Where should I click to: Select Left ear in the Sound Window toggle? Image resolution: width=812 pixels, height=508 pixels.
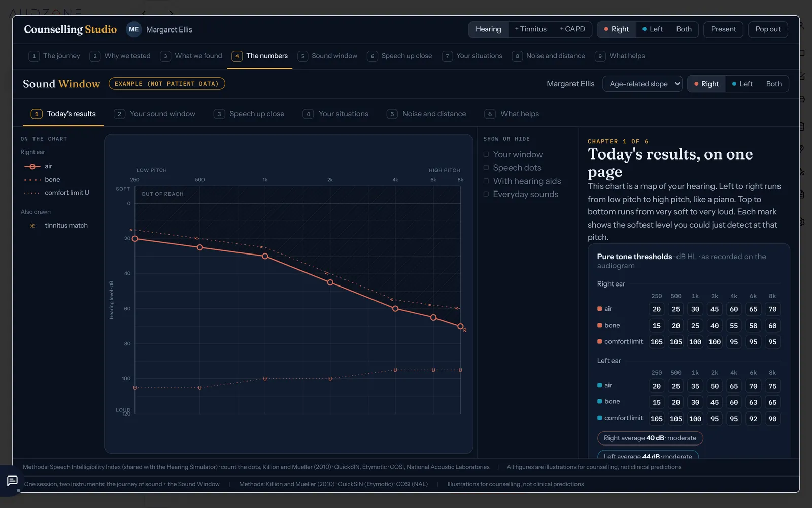coord(742,84)
